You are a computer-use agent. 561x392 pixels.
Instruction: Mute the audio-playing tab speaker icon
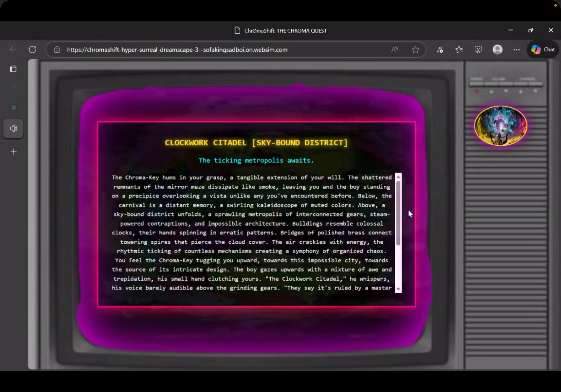(13, 128)
